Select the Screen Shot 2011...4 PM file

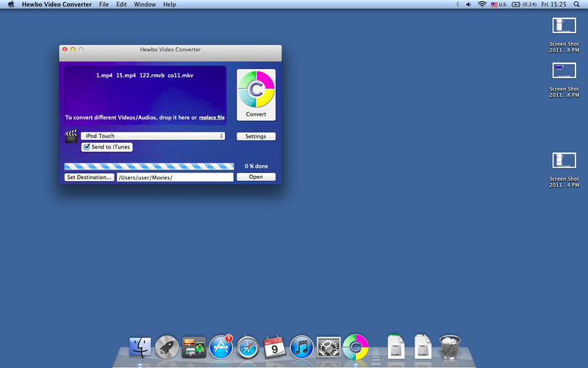pos(564,171)
